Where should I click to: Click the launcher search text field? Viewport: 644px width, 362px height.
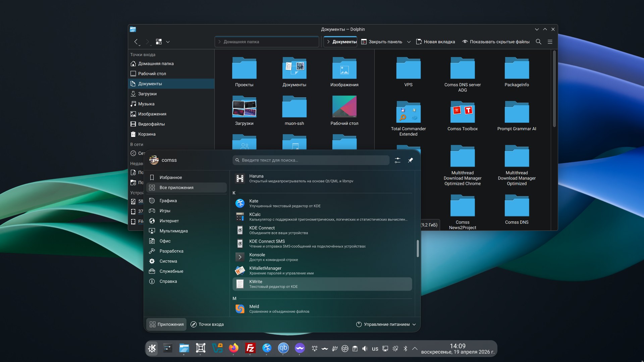(x=311, y=160)
